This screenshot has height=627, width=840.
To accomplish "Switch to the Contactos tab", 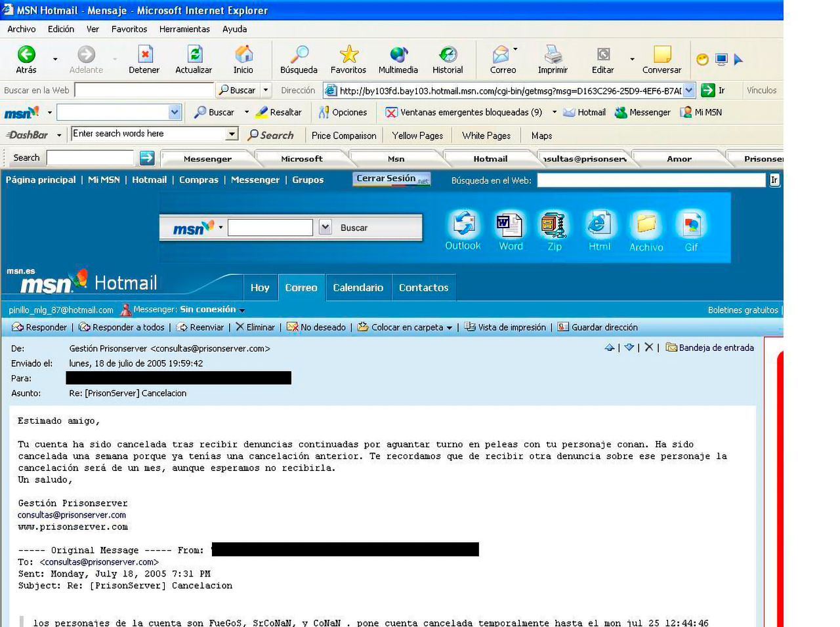I will tap(424, 287).
